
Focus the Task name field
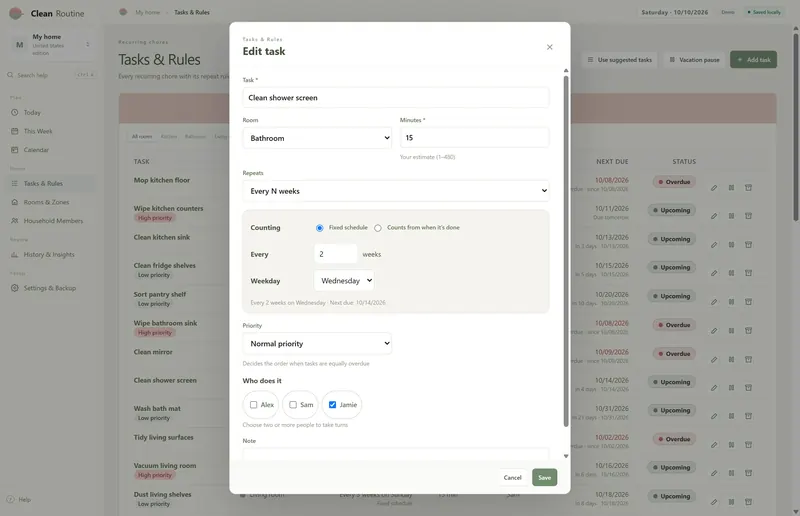(396, 97)
